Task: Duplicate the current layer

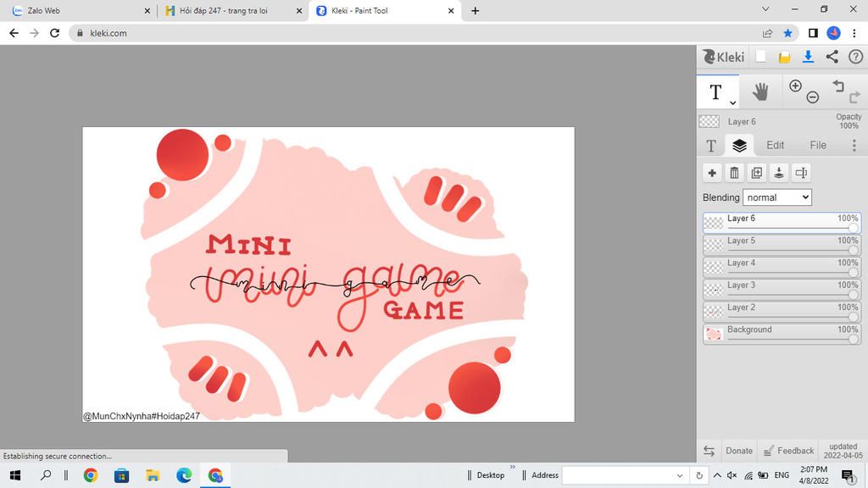Action: (756, 173)
